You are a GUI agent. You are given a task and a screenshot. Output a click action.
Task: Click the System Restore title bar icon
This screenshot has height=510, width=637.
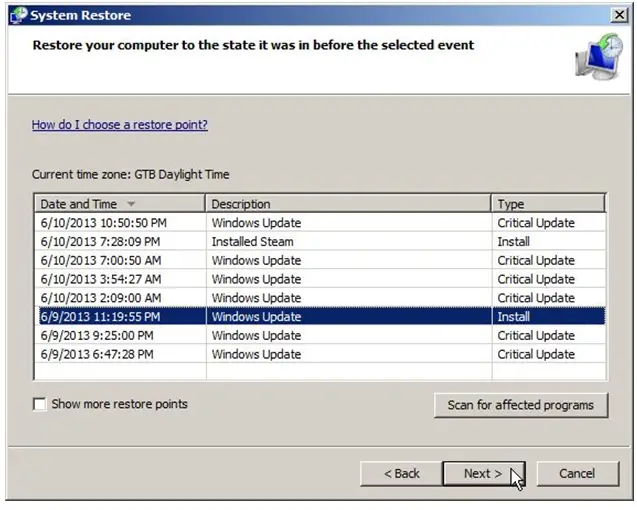[x=19, y=15]
